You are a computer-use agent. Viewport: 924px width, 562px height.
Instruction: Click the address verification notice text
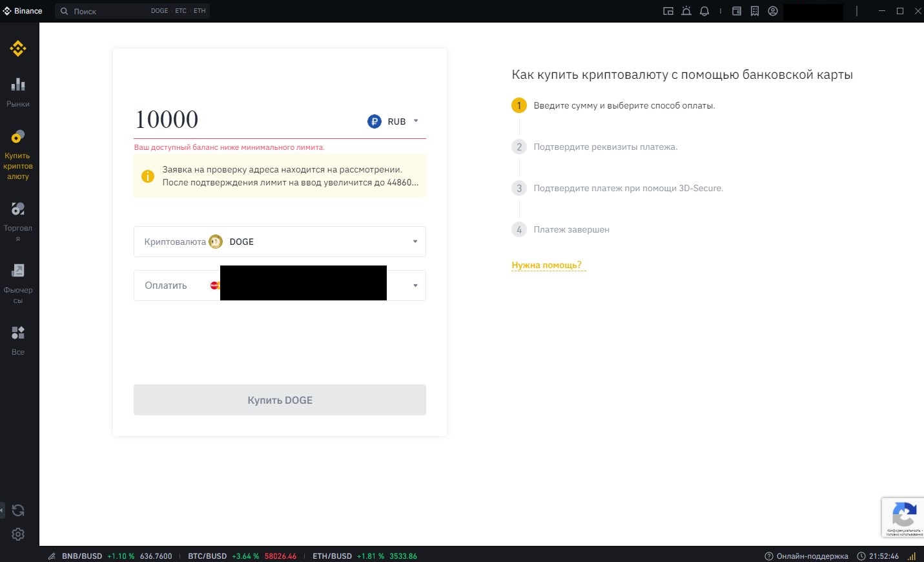(x=290, y=176)
